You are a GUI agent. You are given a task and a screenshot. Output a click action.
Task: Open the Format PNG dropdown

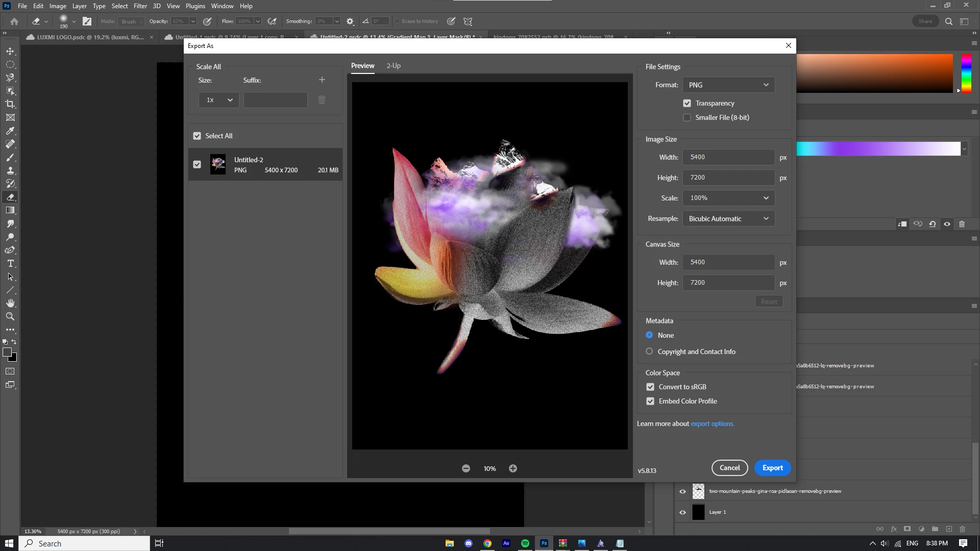(728, 85)
